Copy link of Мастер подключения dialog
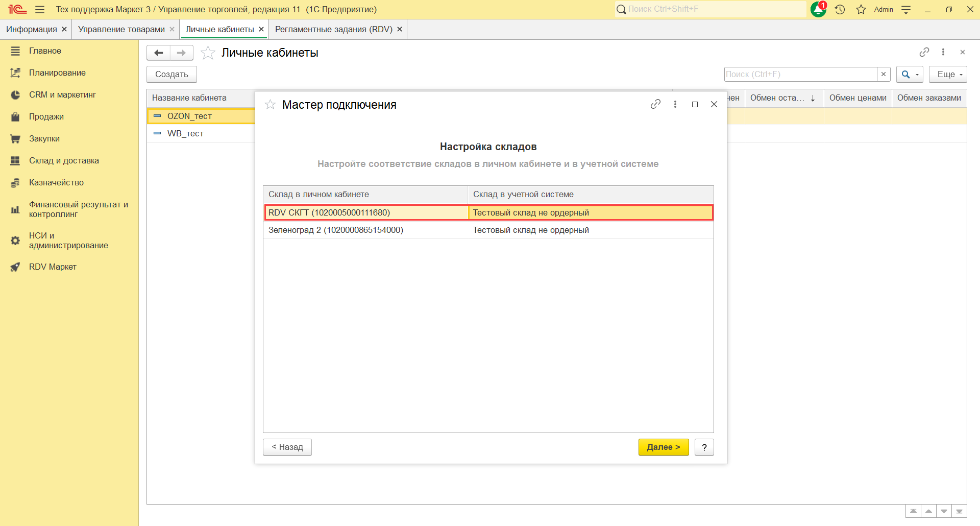Screen dimensions: 980x526 655,104
